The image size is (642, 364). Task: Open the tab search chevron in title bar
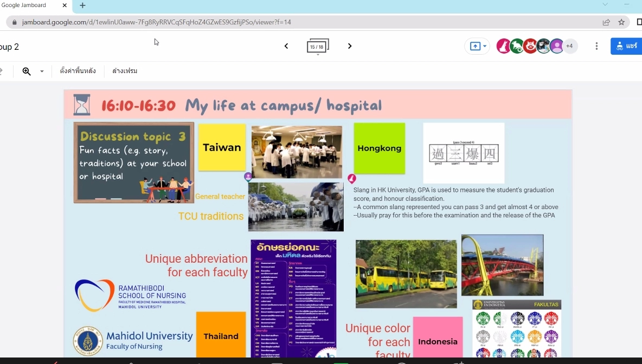pos(605,4)
